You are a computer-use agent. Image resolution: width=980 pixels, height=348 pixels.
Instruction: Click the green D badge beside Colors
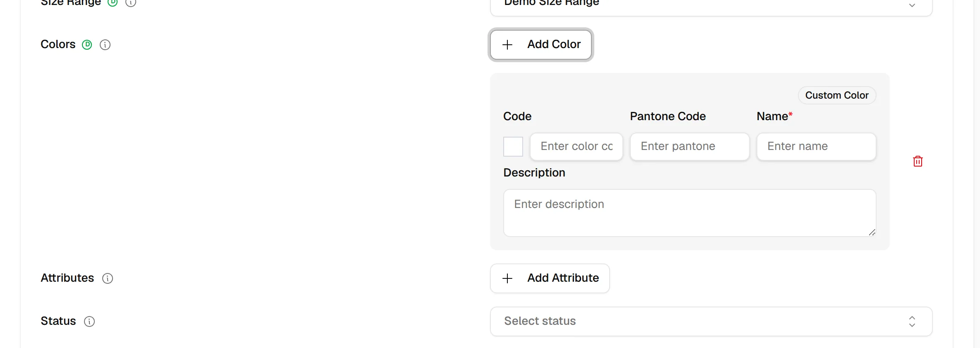coord(87,45)
